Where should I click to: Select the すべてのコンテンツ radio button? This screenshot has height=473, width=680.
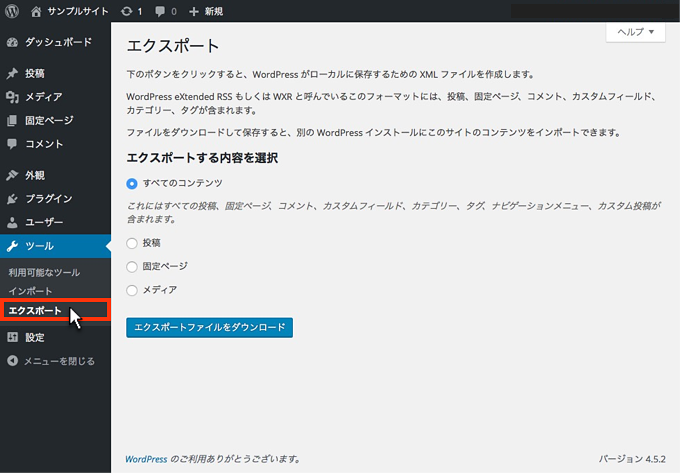click(132, 184)
